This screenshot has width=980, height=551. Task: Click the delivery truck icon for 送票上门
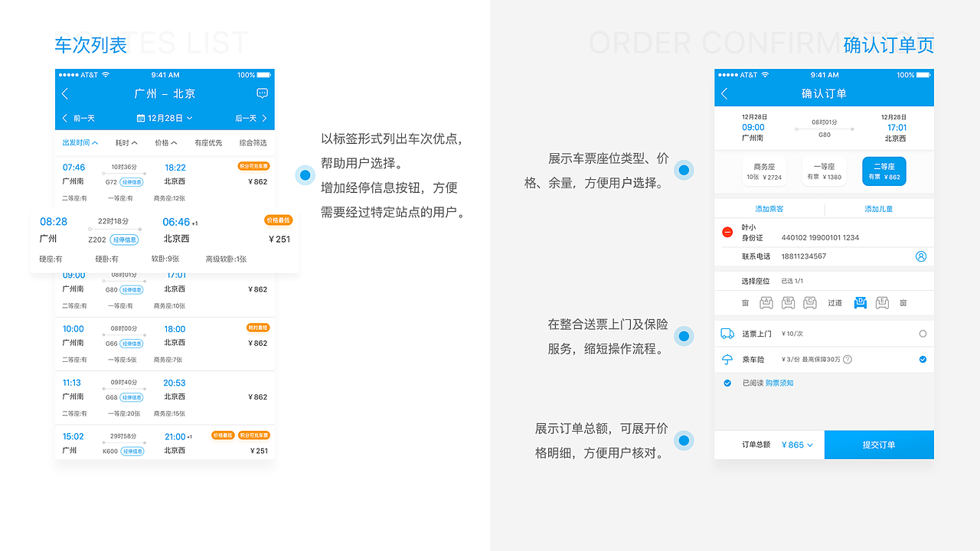pos(727,334)
